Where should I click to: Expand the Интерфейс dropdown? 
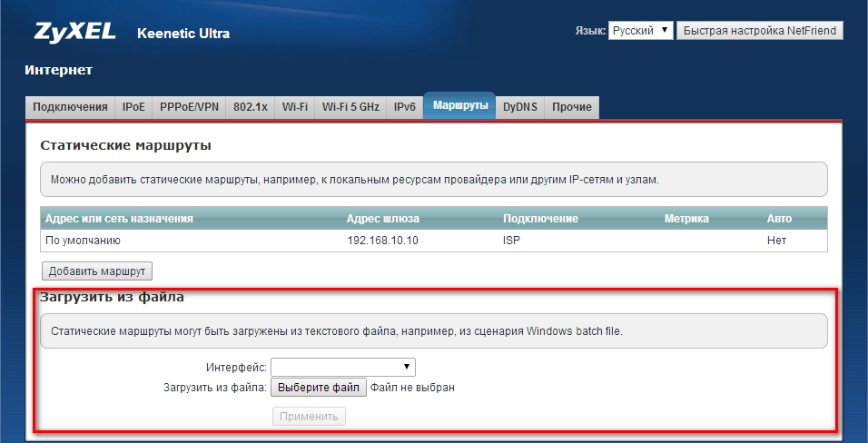tap(342, 367)
